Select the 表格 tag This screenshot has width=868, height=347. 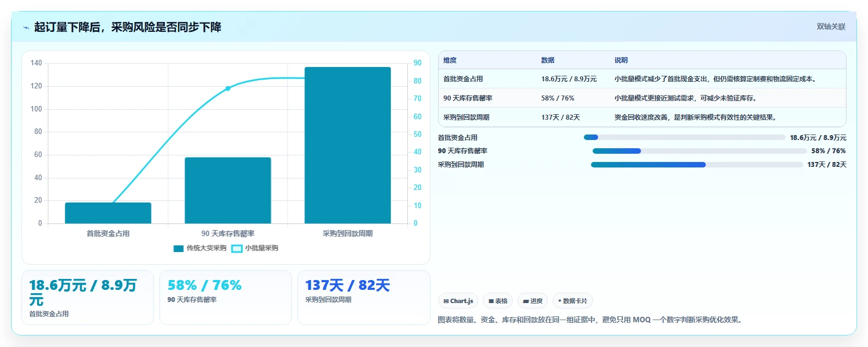coord(497,301)
